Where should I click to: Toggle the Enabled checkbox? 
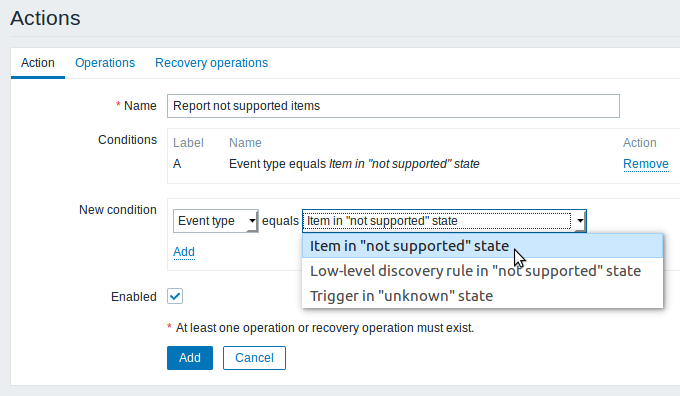[175, 296]
